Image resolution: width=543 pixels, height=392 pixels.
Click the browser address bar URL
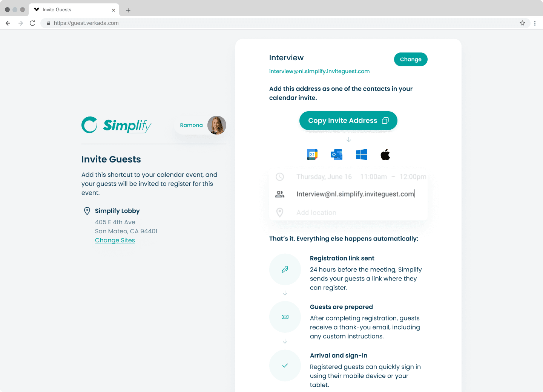[x=86, y=23]
